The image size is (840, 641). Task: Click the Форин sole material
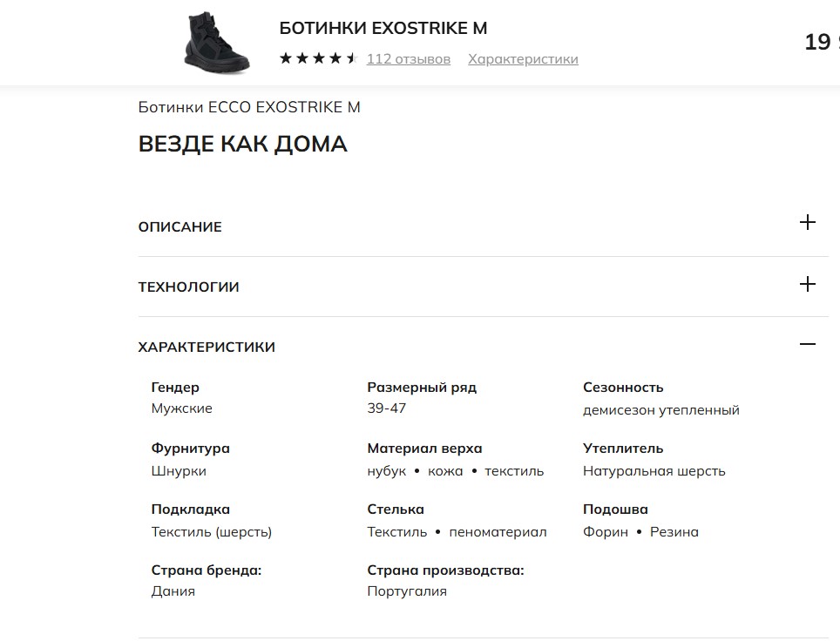606,532
